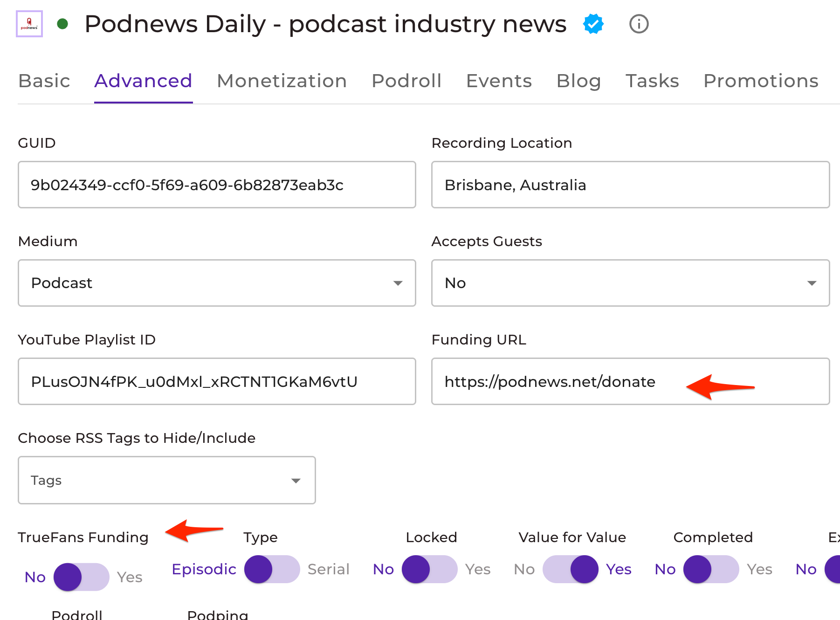The width and height of the screenshot is (840, 620).
Task: Toggle the Type Episodic/Serial switch
Action: [272, 569]
